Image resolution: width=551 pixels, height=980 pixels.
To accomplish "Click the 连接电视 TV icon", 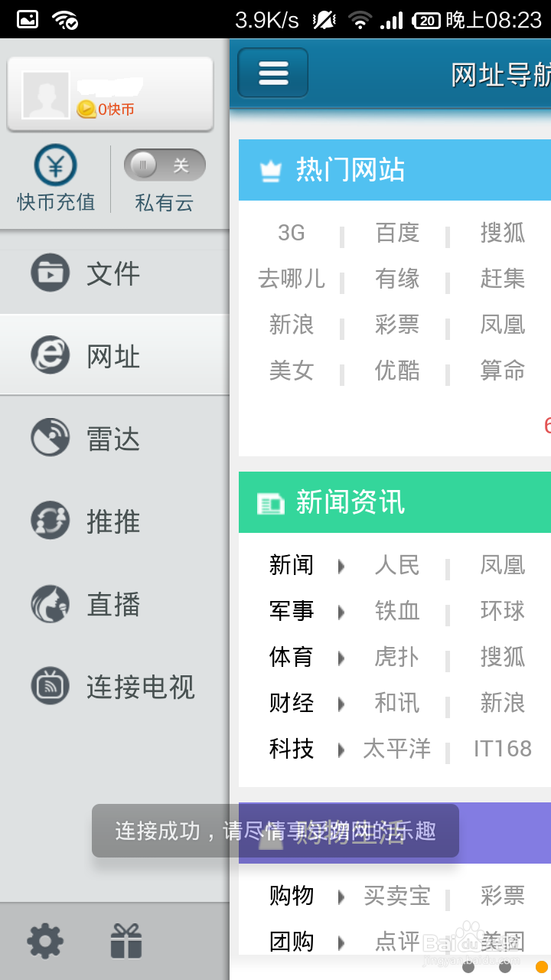I will click(x=51, y=686).
